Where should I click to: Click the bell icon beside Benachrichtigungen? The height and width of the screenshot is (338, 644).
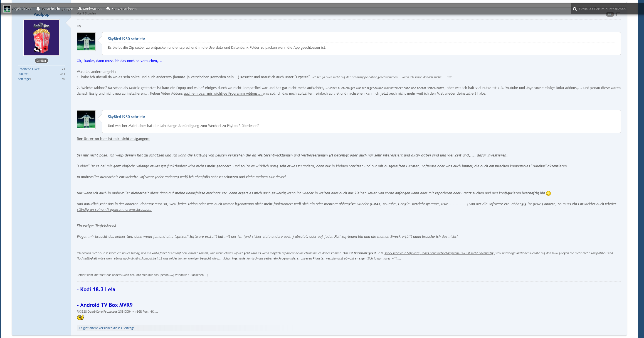point(38,9)
